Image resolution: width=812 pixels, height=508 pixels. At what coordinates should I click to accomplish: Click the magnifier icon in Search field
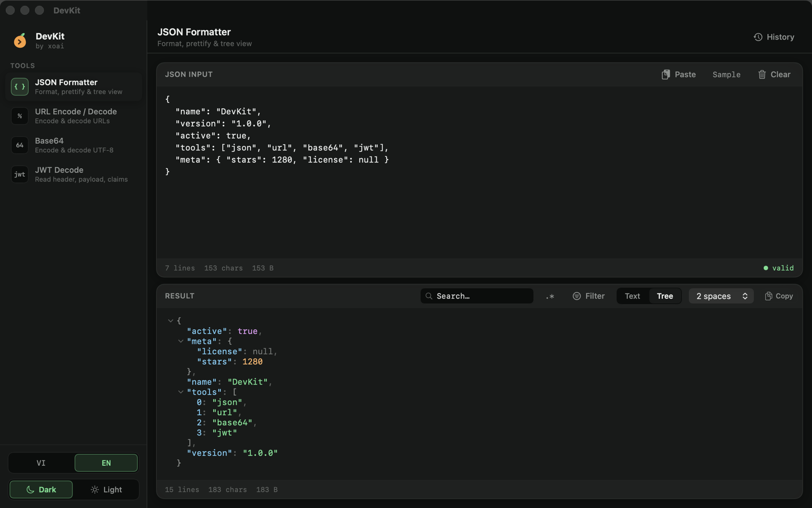click(x=429, y=296)
